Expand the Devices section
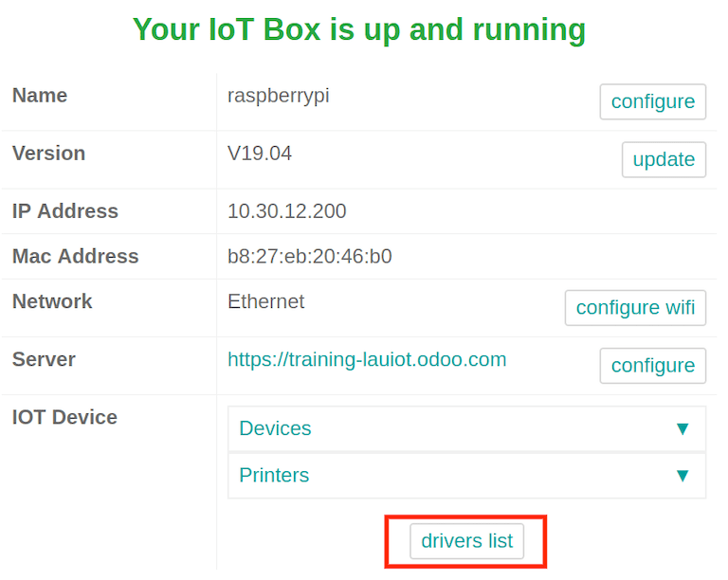Screen dimensions: 728x580 [275, 428]
